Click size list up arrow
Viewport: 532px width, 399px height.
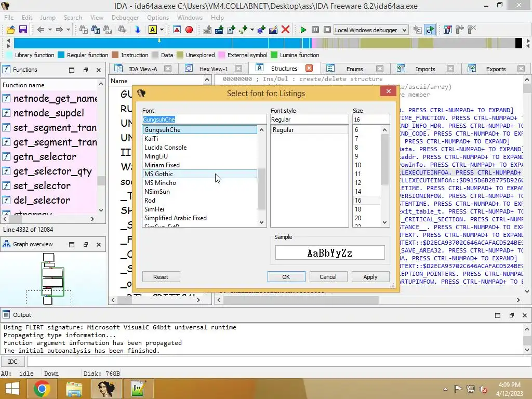pos(384,129)
